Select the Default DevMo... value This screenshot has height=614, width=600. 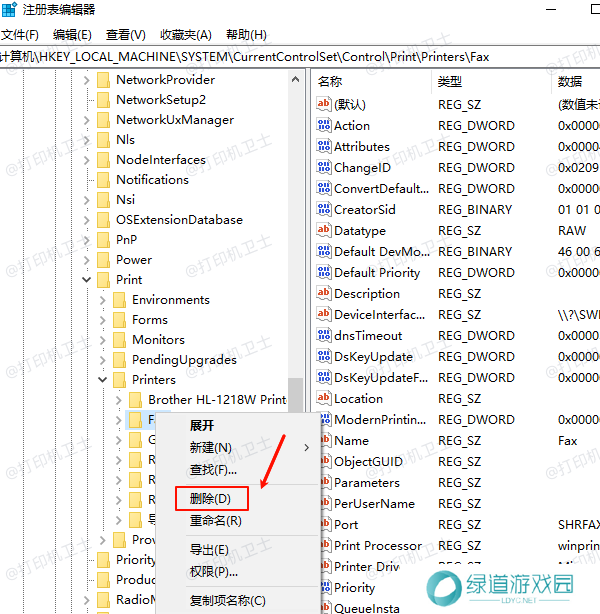click(382, 251)
